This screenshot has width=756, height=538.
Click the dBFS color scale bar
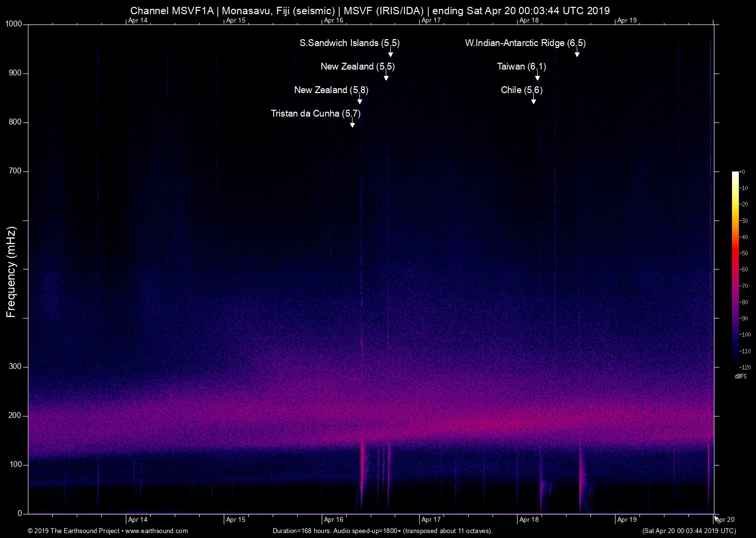pos(734,269)
